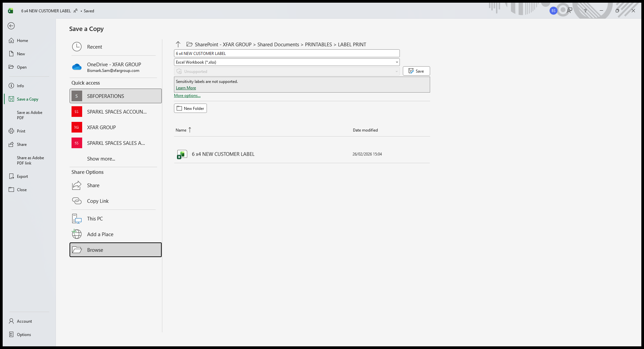Follow the Learn More sensitivity link

tap(186, 88)
